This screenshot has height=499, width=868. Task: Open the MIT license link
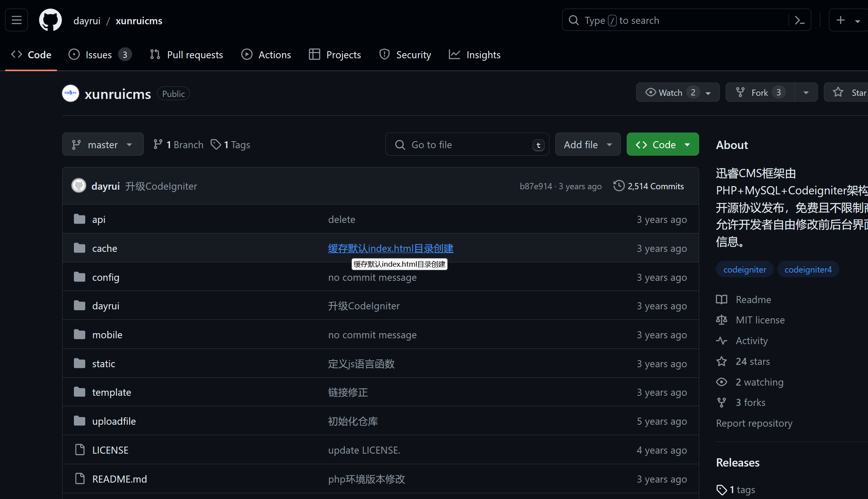click(760, 320)
